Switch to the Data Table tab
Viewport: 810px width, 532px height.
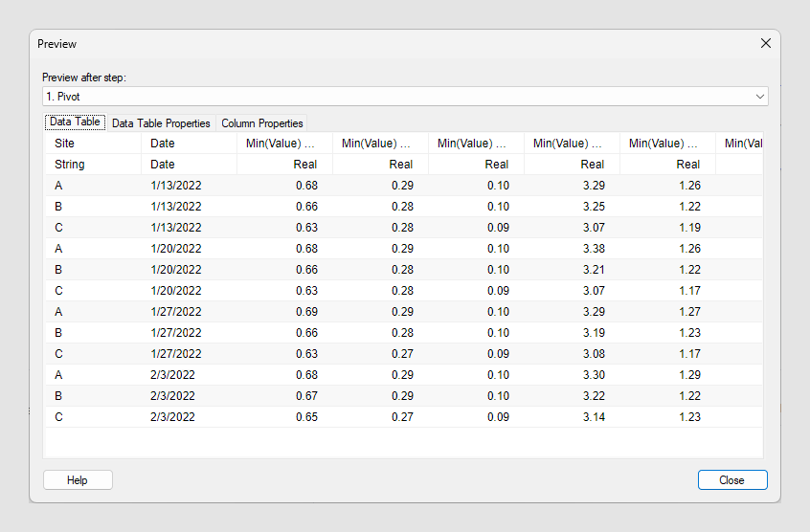click(x=75, y=122)
